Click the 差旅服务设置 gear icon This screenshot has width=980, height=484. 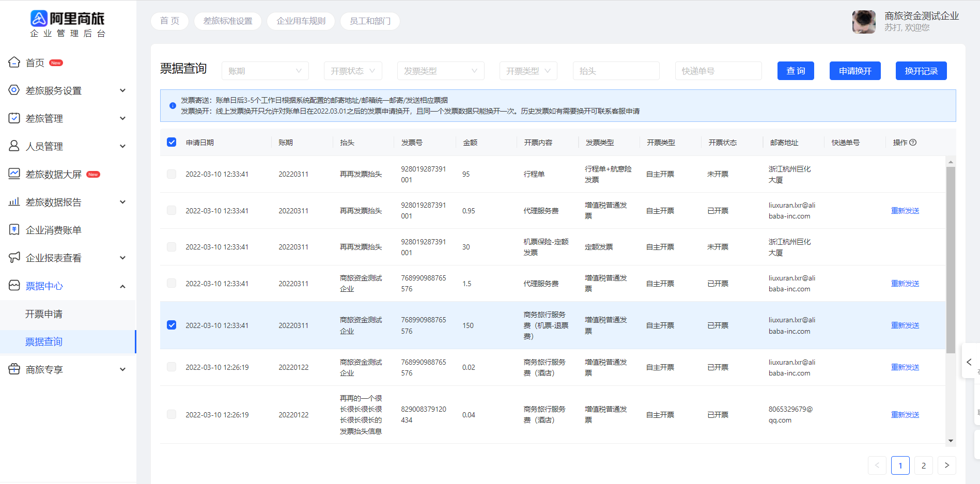14,90
